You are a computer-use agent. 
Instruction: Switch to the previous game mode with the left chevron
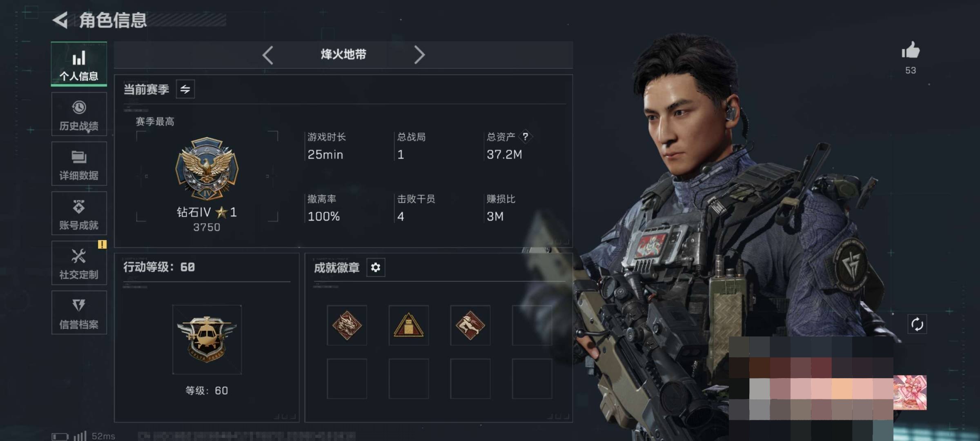[x=268, y=55]
